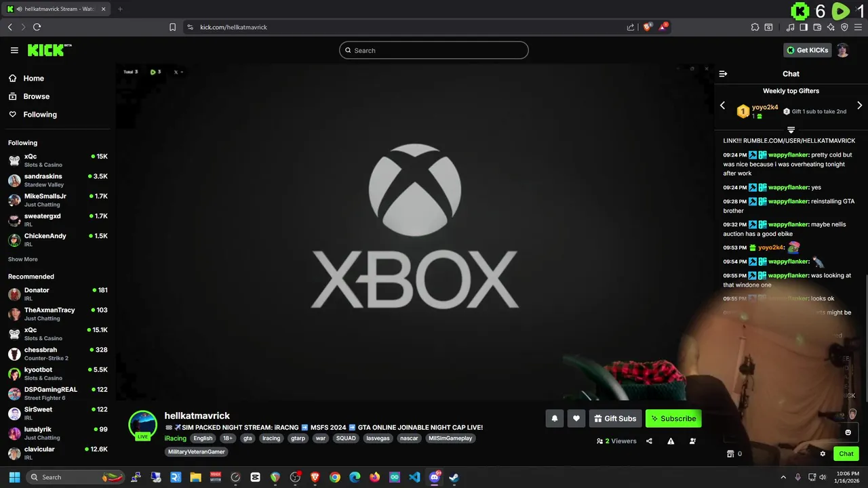Screen dimensions: 868x488
Task: Click the Kick logo
Action: [49, 50]
